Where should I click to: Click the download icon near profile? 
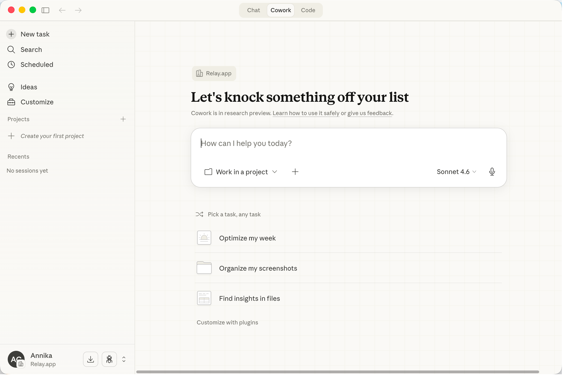91,359
